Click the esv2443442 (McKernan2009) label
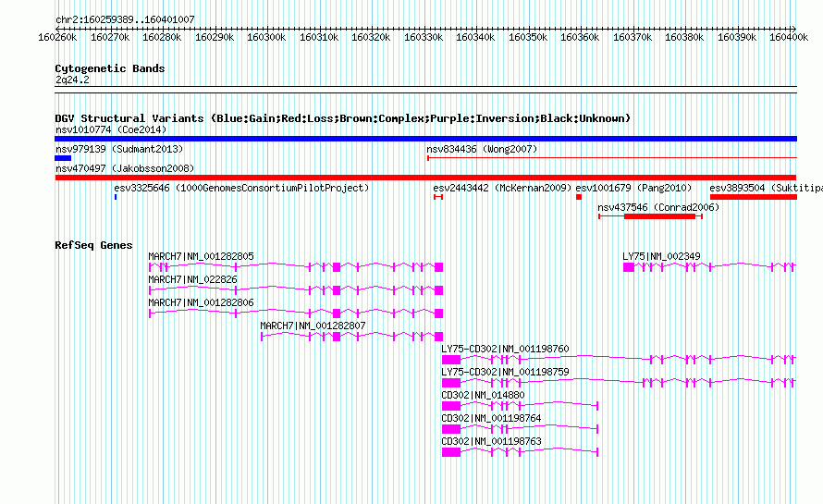The height and width of the screenshot is (504, 823). point(502,188)
